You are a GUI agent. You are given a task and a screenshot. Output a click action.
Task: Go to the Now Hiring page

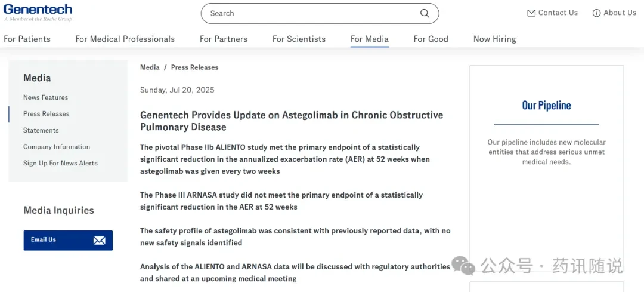point(494,39)
